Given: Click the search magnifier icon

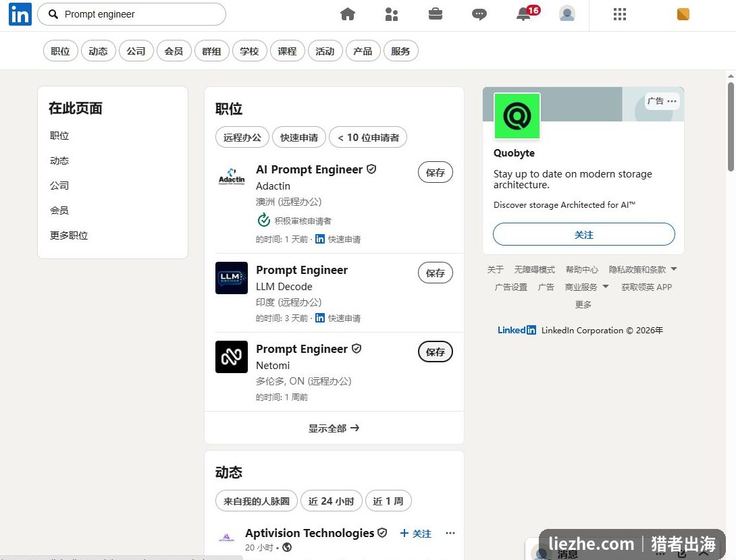Looking at the screenshot, I should [x=53, y=15].
